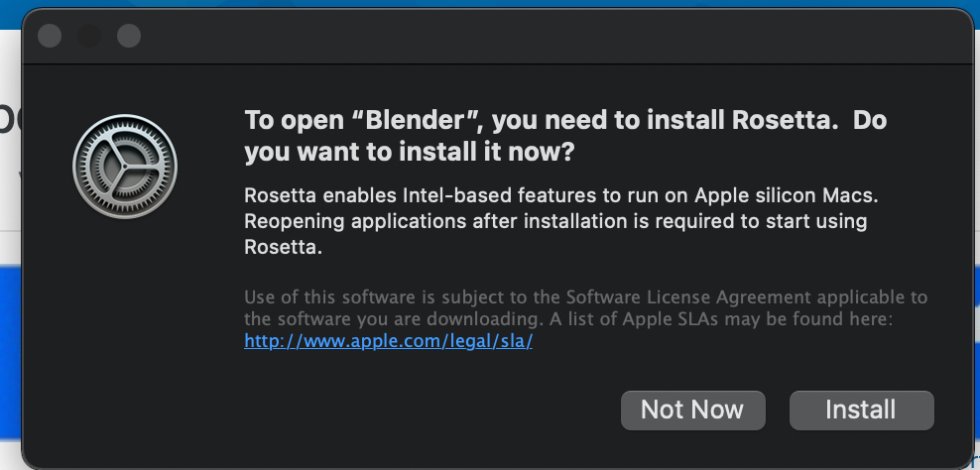Click the empty dialog title bar
Viewport: 980px width, 470px height.
pyautogui.click(x=496, y=37)
